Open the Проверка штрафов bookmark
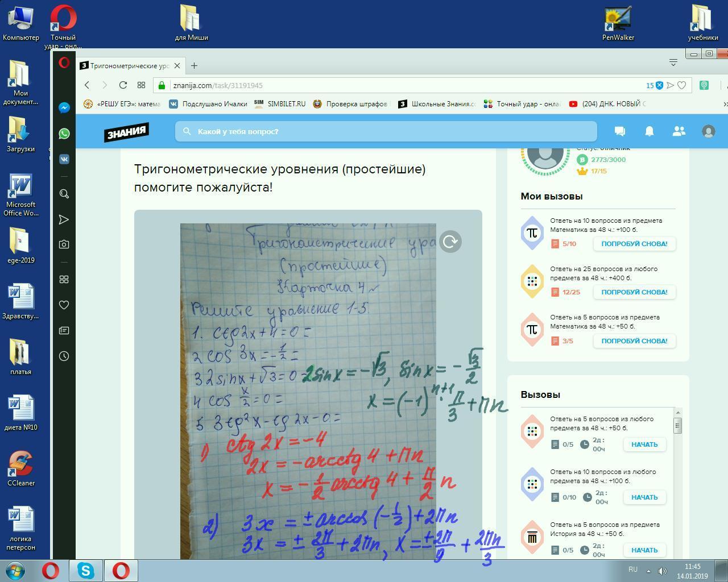728x582 pixels. (x=350, y=104)
